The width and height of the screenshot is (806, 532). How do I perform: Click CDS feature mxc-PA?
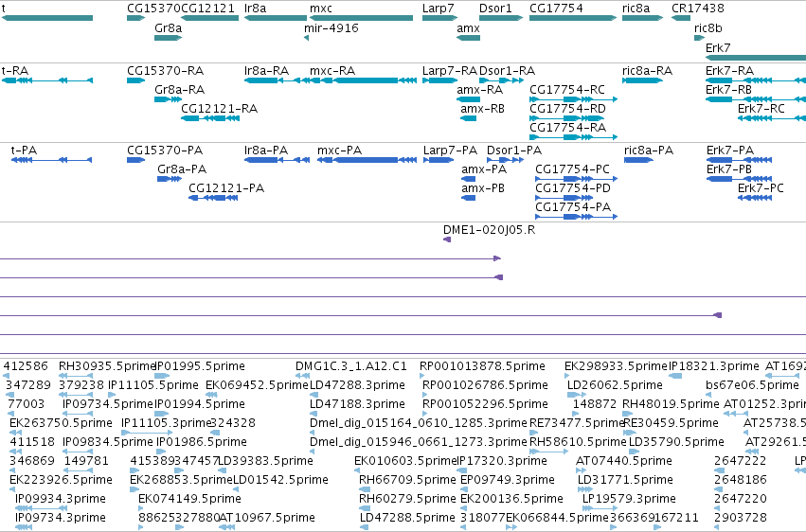(367, 160)
